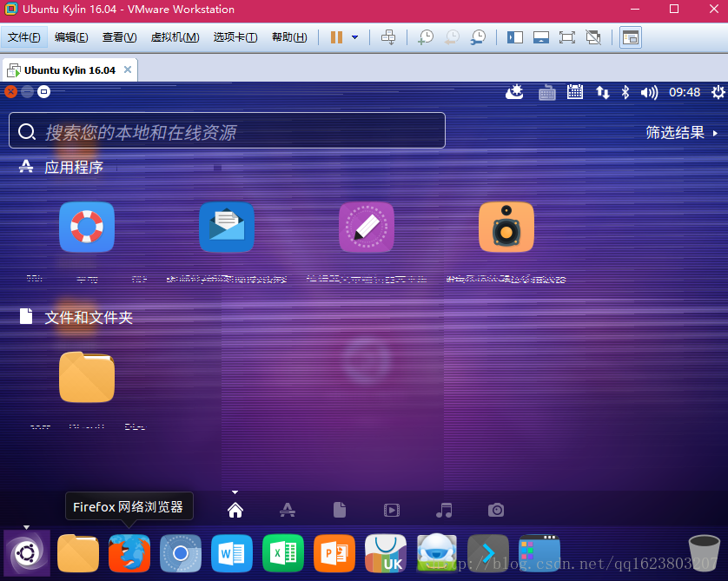Click the sound recorder app icon in Dash
The width and height of the screenshot is (728, 581).
506,227
